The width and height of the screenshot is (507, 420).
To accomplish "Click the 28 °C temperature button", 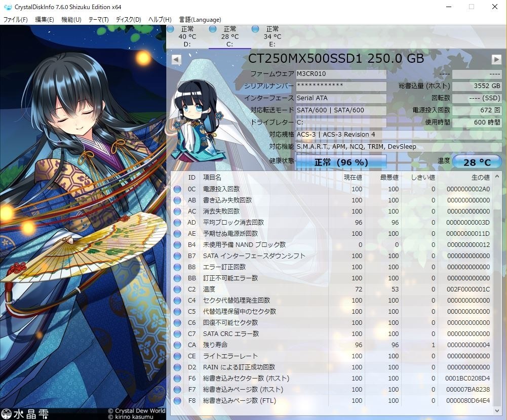I will [x=477, y=162].
